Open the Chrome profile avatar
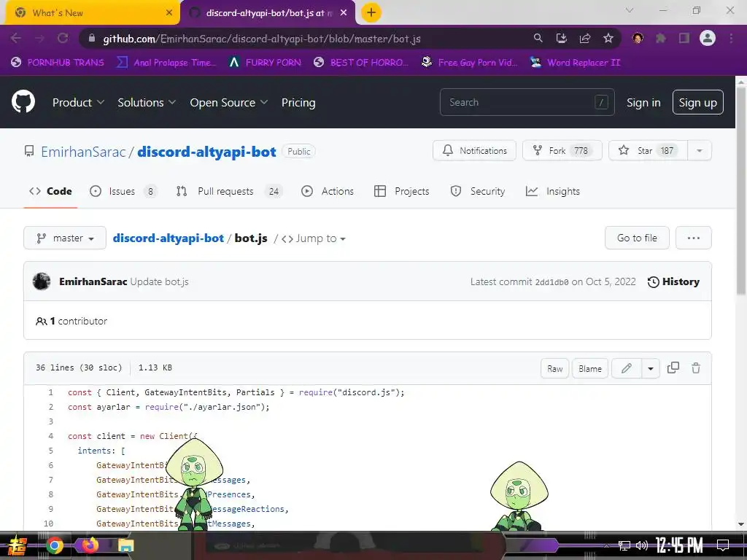 (x=708, y=38)
